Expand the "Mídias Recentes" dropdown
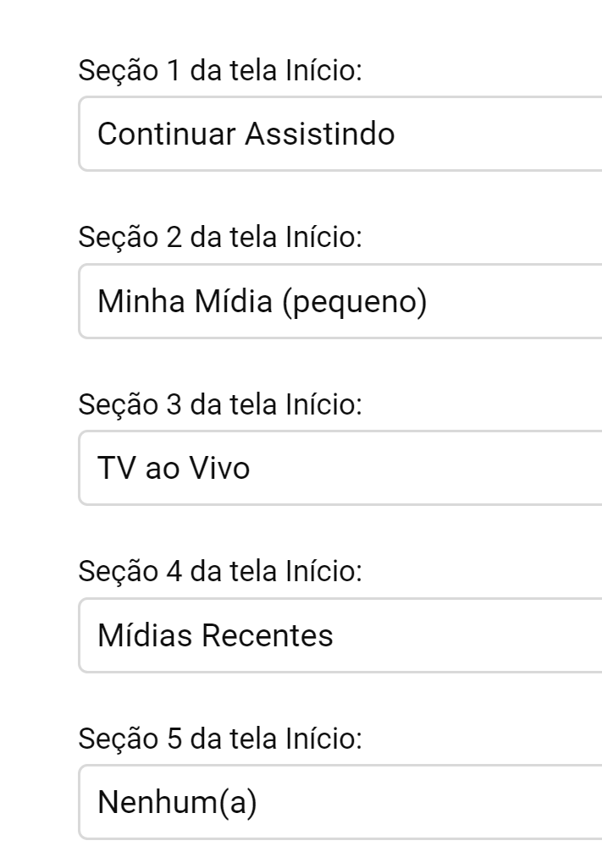This screenshot has width=602, height=868. (339, 635)
